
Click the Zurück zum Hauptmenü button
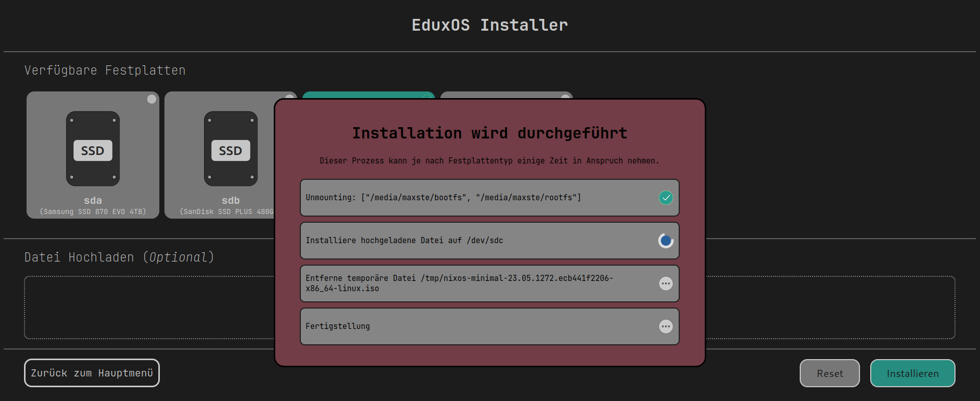pos(92,373)
